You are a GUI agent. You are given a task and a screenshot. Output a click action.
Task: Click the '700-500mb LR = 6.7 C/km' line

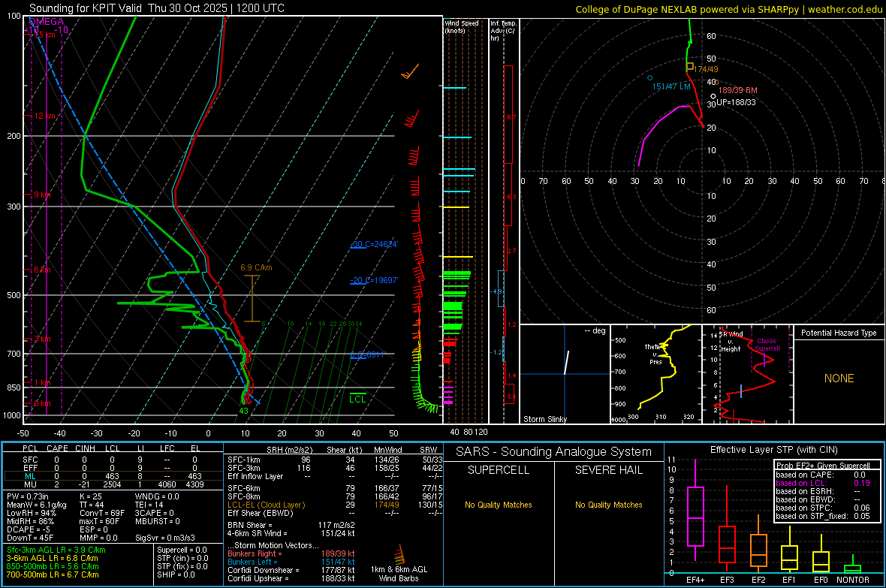(53, 574)
